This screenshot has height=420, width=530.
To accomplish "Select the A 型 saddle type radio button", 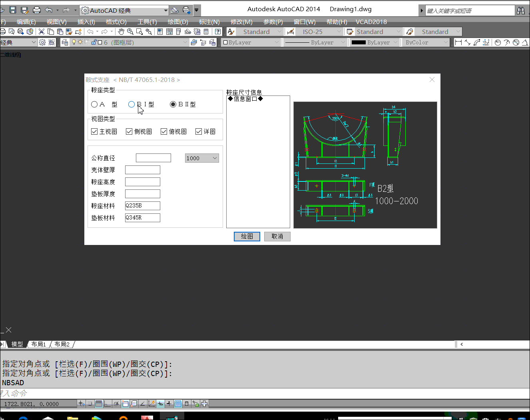I will (95, 104).
